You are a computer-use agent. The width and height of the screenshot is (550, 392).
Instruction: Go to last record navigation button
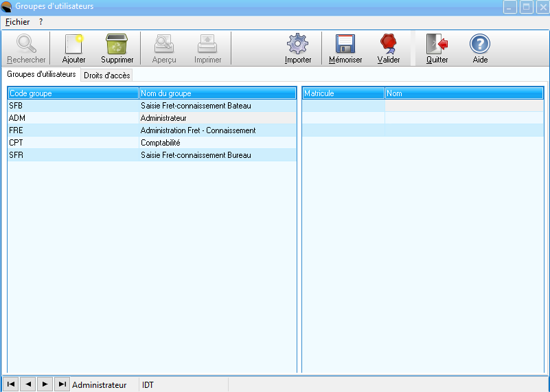pos(62,384)
